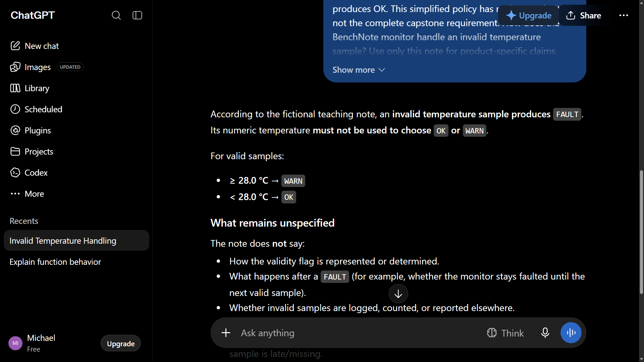Open Plugins from the sidebar
The height and width of the screenshot is (362, 644).
click(31, 130)
